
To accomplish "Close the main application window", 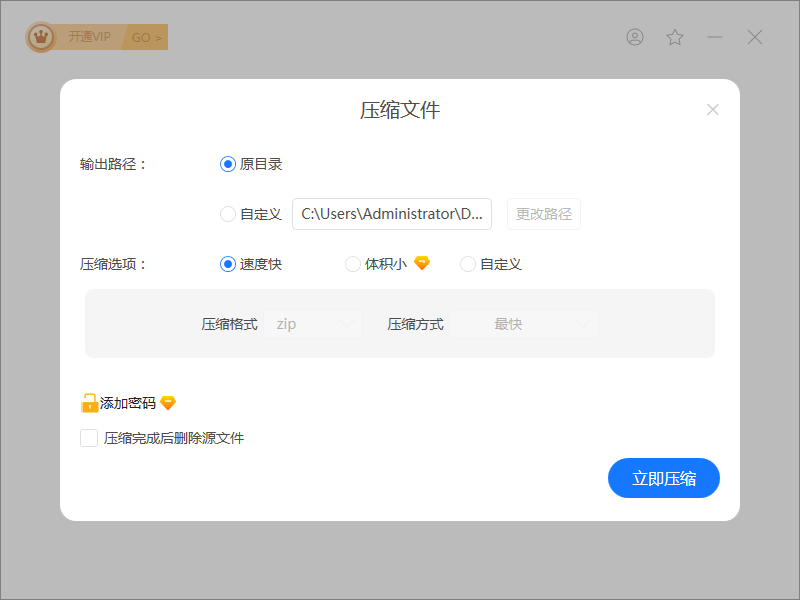I will (x=755, y=37).
